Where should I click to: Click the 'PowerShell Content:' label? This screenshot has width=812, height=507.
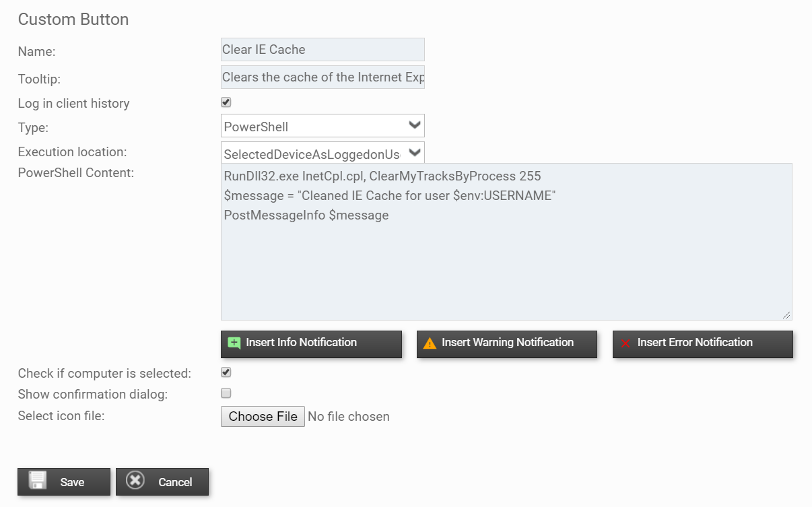pyautogui.click(x=76, y=172)
